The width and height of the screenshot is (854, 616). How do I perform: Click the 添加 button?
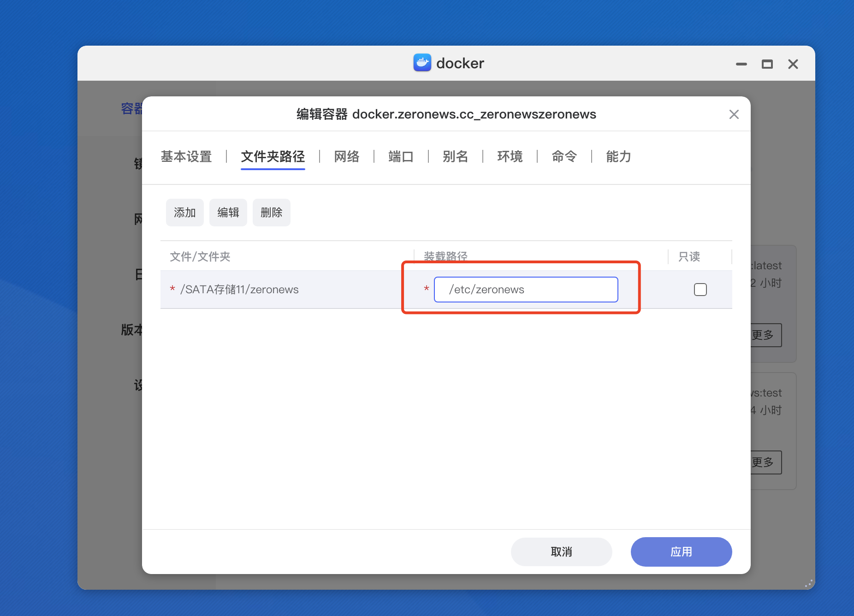[185, 213]
